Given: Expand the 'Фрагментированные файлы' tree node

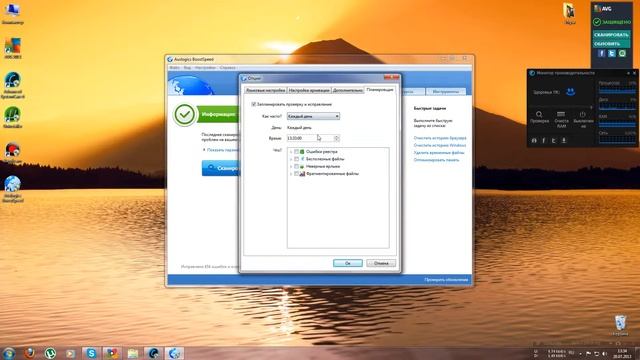Looking at the screenshot, I should (291, 174).
